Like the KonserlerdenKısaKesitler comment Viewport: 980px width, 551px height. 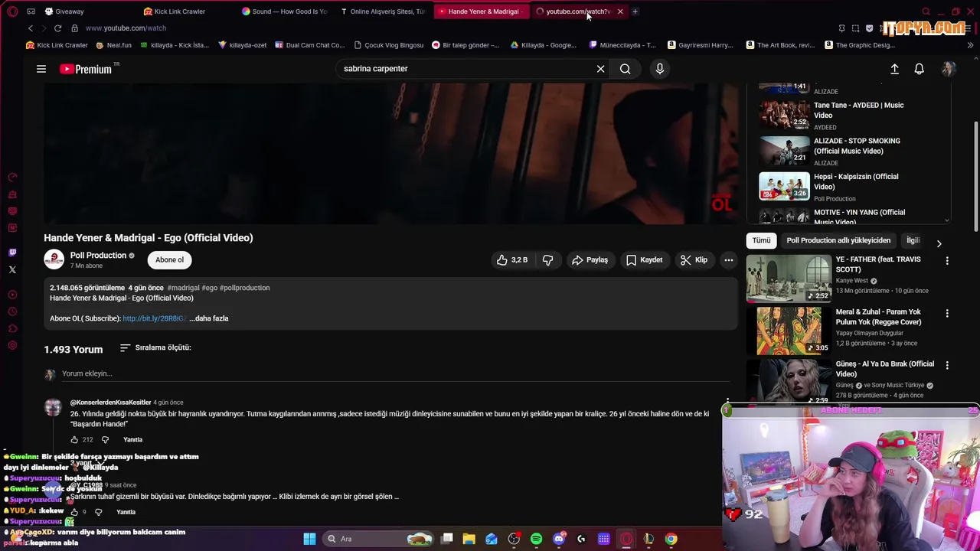74,439
